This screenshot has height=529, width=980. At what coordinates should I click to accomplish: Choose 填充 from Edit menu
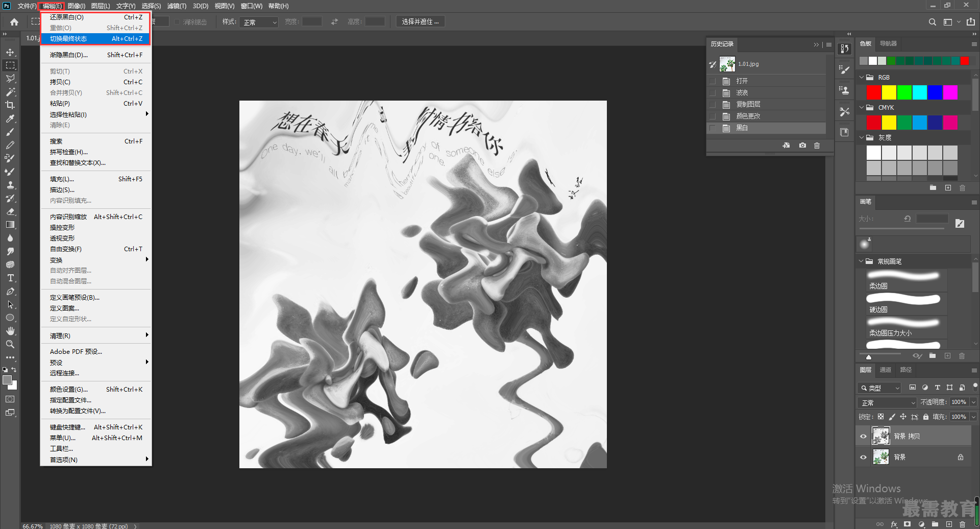[x=96, y=179]
